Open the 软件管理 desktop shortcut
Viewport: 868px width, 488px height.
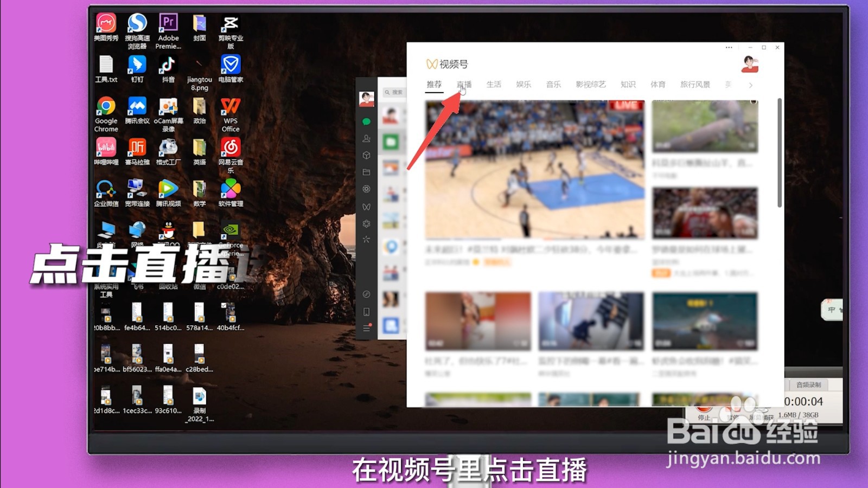[231, 193]
